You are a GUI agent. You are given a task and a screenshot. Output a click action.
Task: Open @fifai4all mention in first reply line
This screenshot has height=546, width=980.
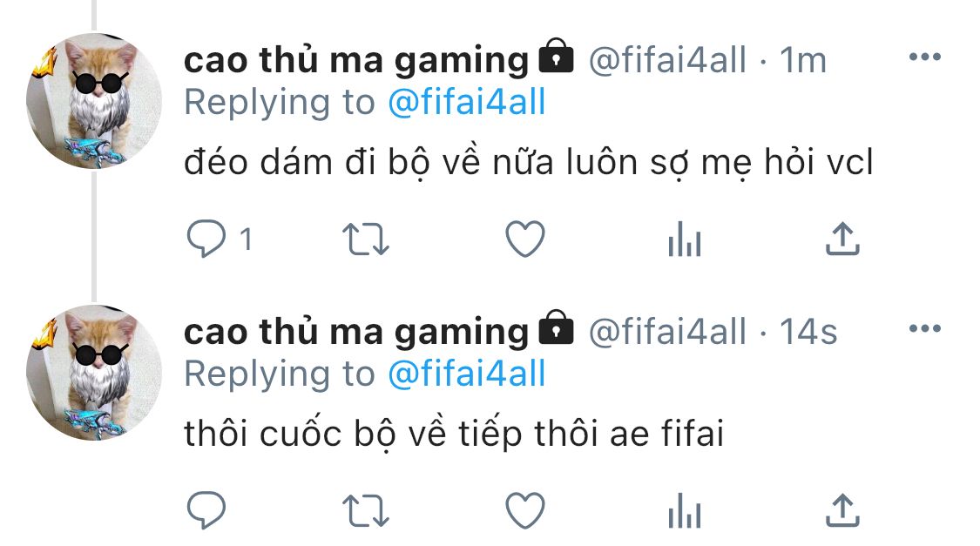(x=467, y=102)
